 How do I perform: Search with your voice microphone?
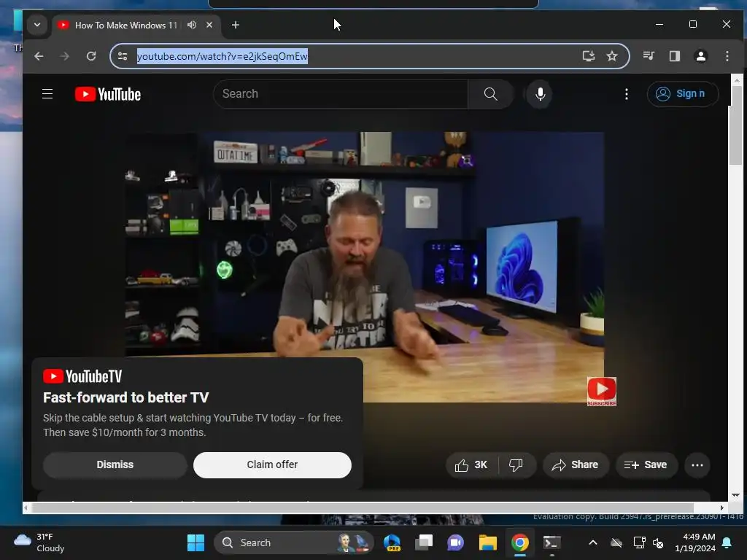pos(540,94)
